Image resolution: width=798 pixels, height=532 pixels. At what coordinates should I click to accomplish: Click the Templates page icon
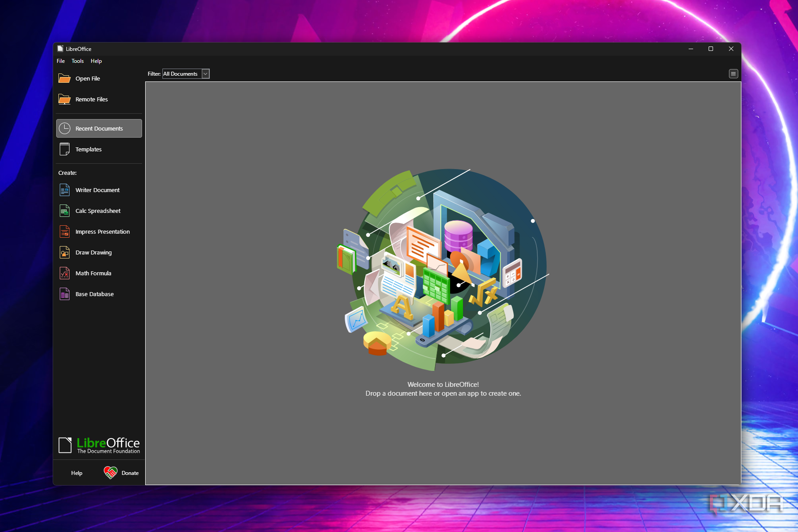click(65, 149)
